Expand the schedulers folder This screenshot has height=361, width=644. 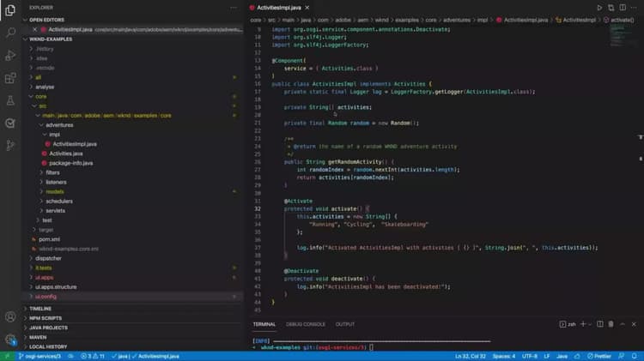59,201
